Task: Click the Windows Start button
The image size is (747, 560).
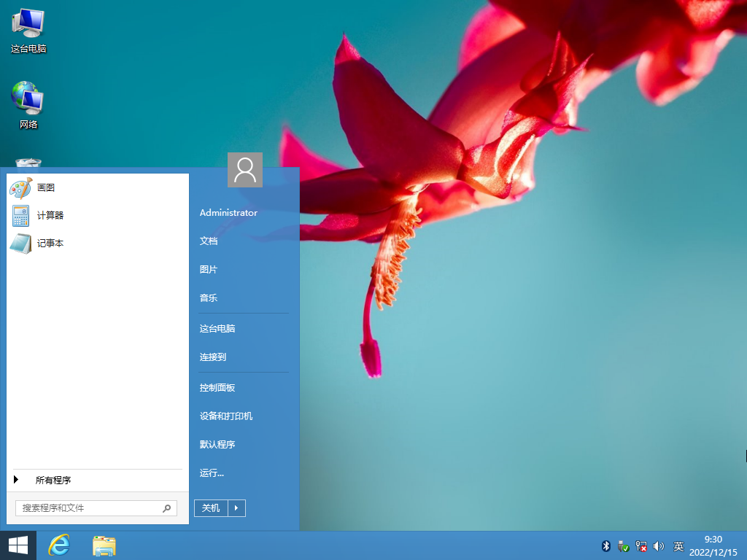Action: [18, 545]
